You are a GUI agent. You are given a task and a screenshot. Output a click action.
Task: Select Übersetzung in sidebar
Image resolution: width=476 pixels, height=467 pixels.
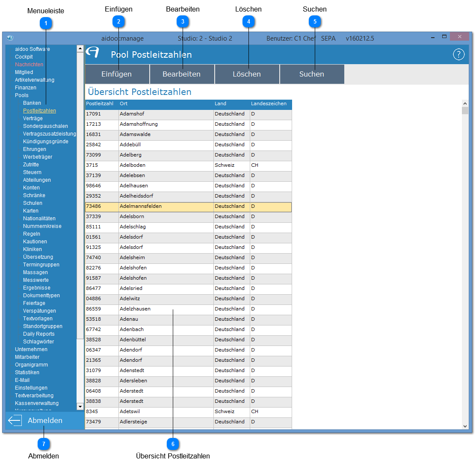(x=38, y=257)
